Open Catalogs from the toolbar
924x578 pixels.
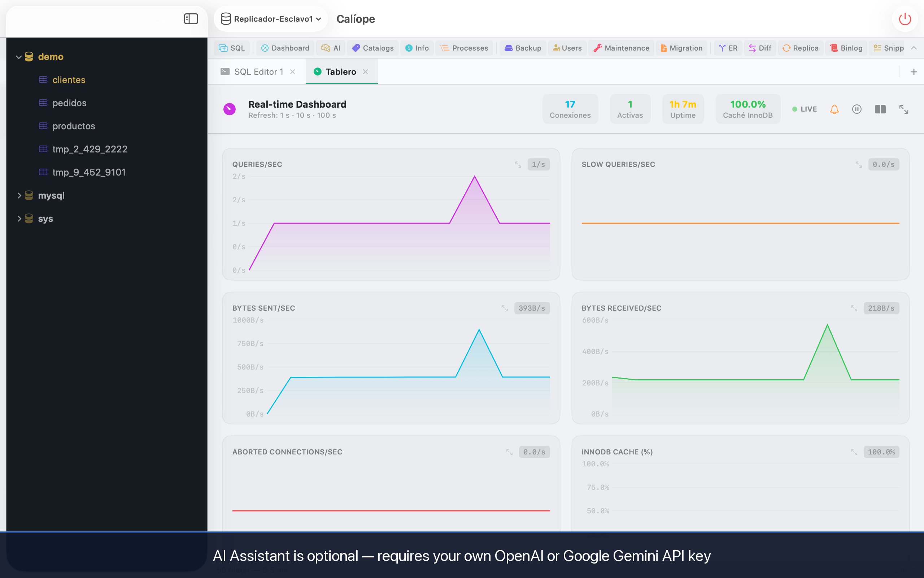pyautogui.click(x=372, y=48)
